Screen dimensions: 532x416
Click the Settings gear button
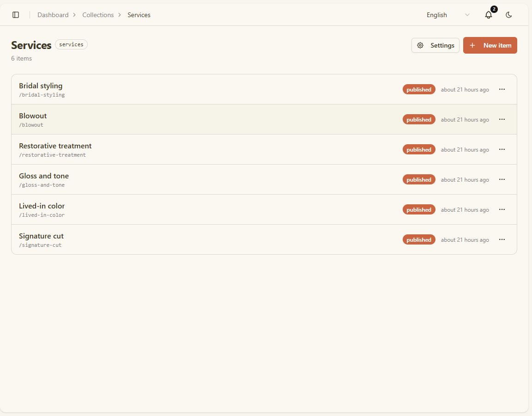click(435, 45)
